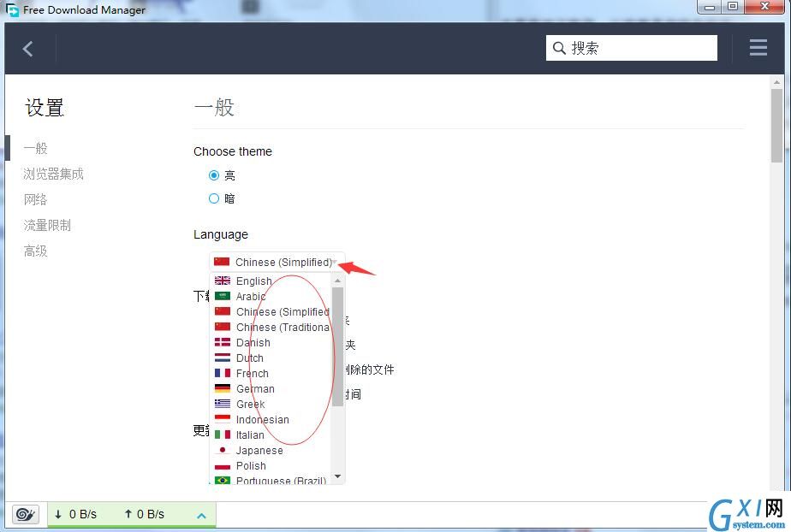This screenshot has height=532, width=791.
Task: Click the upload speed 0 B/s indicator
Action: point(144,514)
